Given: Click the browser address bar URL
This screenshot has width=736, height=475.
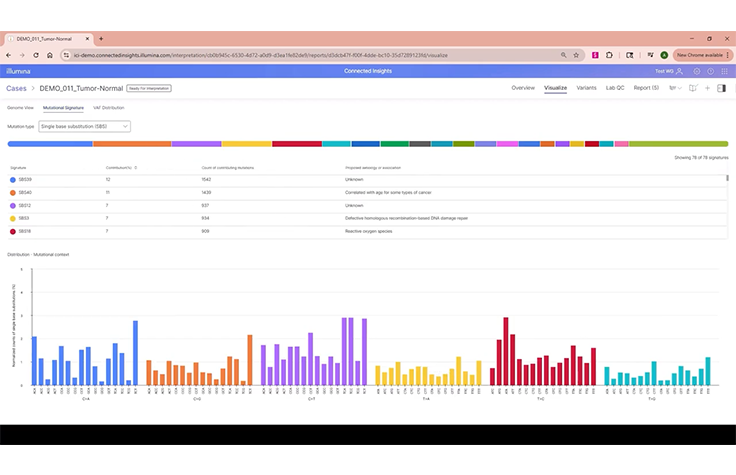Looking at the screenshot, I should (300, 54).
